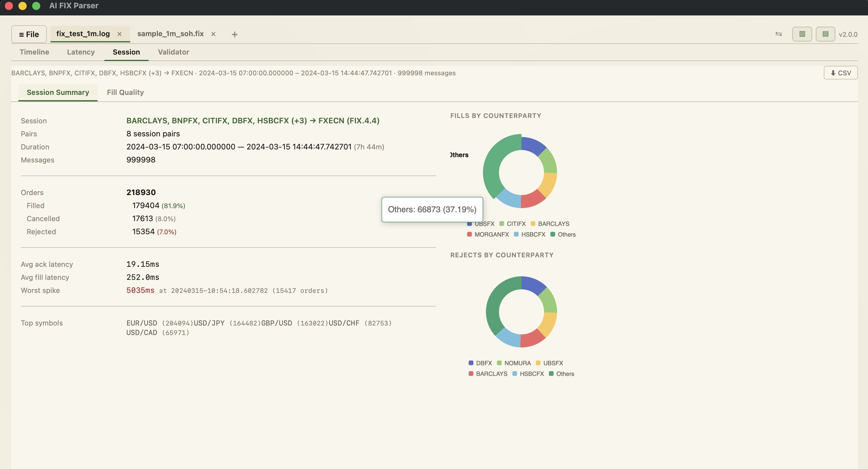The width and height of the screenshot is (868, 469).
Task: Toggle the DBFX legend entry
Action: pyautogui.click(x=480, y=363)
